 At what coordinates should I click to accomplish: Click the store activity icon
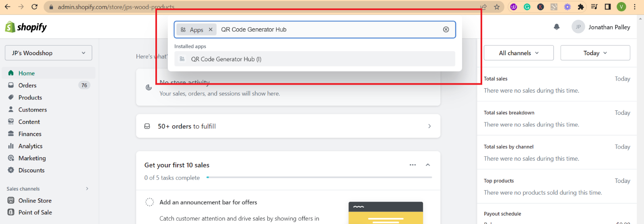click(149, 87)
